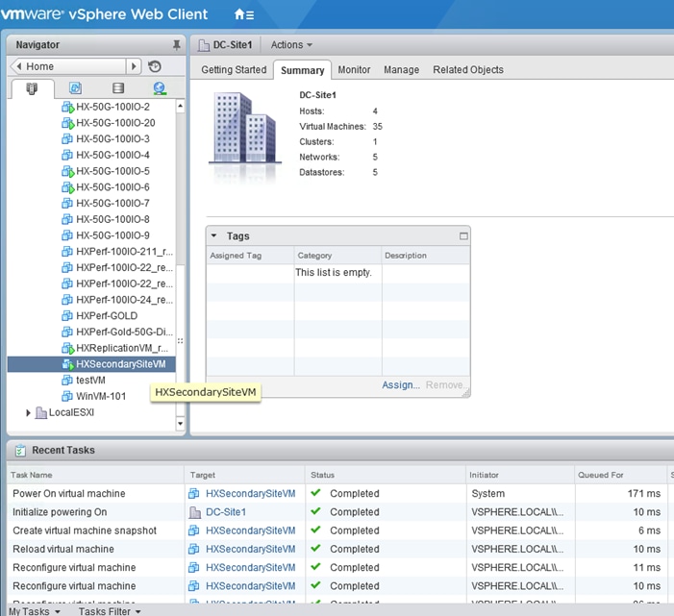
Task: Maximize the Tags panel
Action: 463,235
